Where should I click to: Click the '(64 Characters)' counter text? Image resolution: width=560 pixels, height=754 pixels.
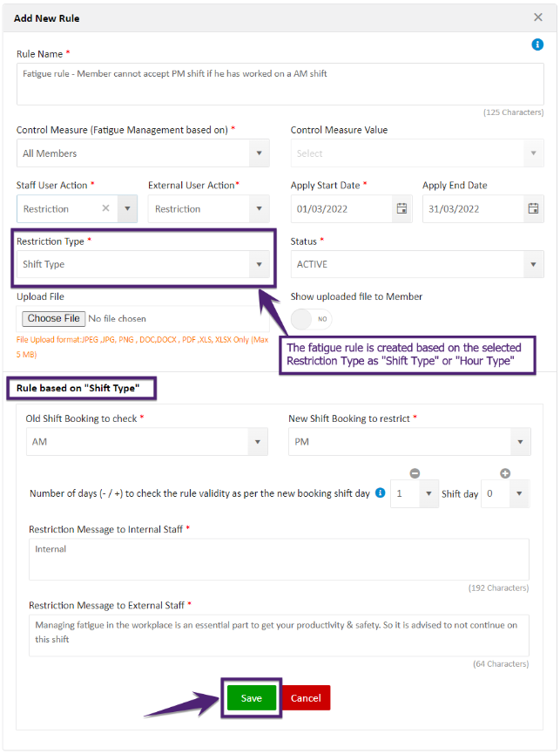pyautogui.click(x=501, y=663)
